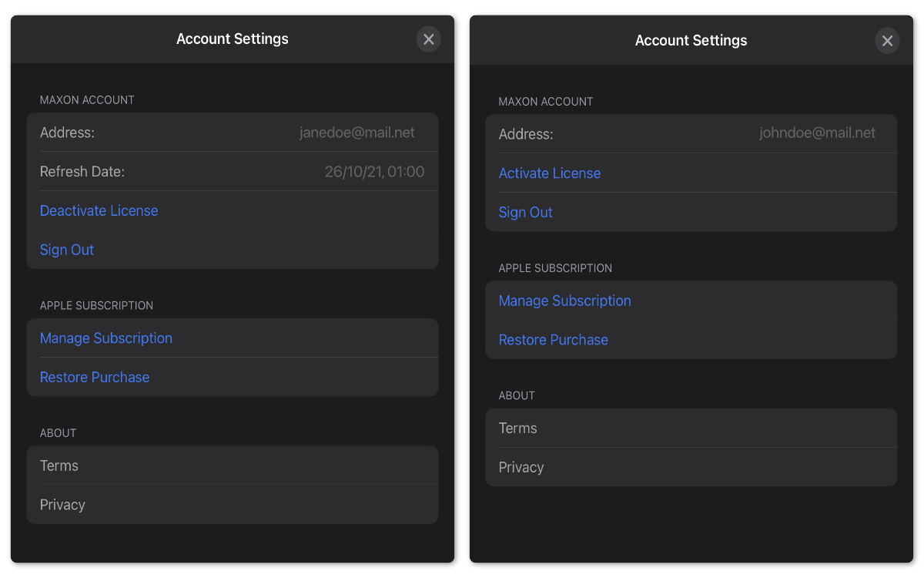Viewport: 924px width, 578px height.
Task: Click the johndoe@mail.net email address
Action: pos(817,133)
